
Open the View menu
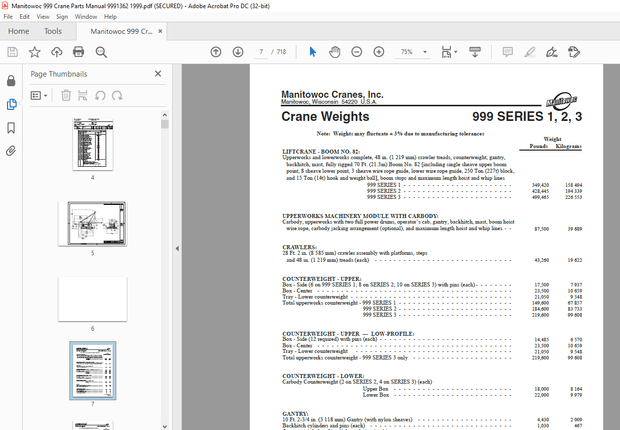[43, 17]
